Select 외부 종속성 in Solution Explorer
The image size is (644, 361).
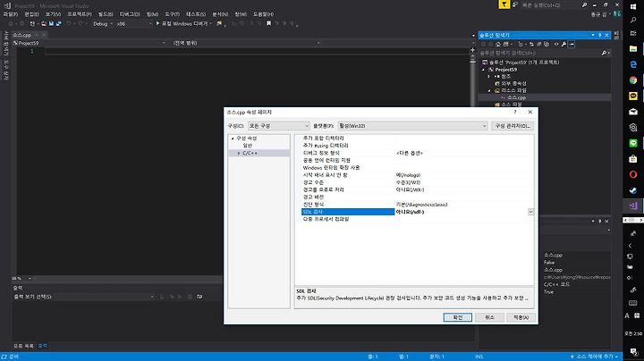[513, 83]
